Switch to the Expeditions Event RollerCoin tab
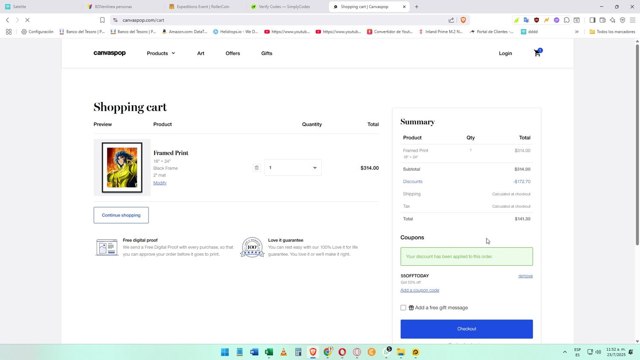Viewport: 640px width, 360px height. 203,7
